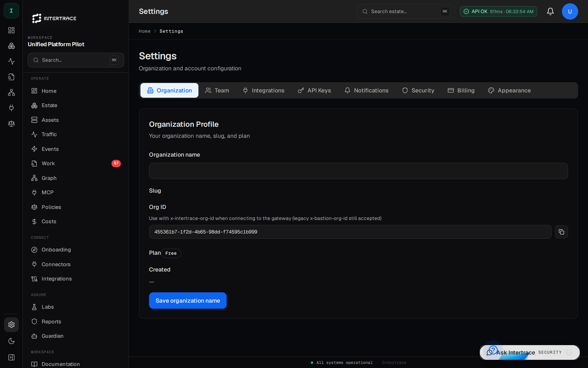Viewport: 588px width, 368px height.
Task: Switch to the Appearance tab
Action: 510,90
